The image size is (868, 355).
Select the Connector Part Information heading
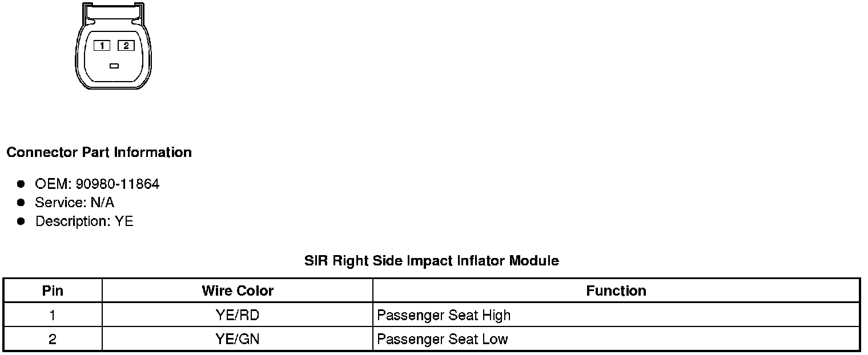(99, 152)
